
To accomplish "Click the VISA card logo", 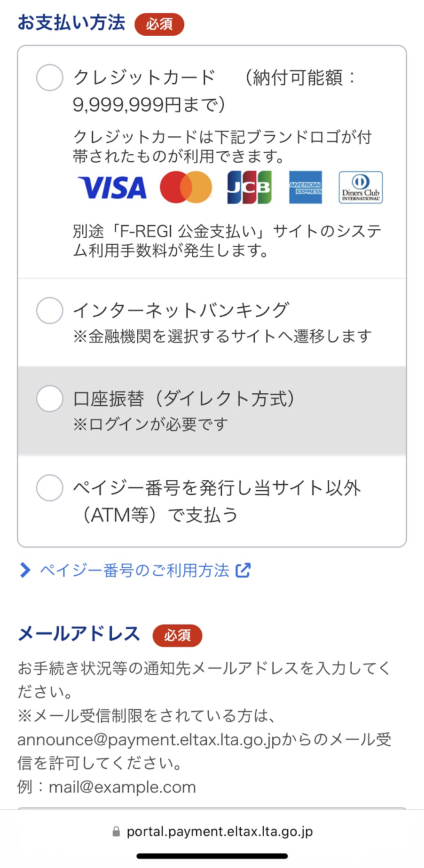I will pos(112,188).
